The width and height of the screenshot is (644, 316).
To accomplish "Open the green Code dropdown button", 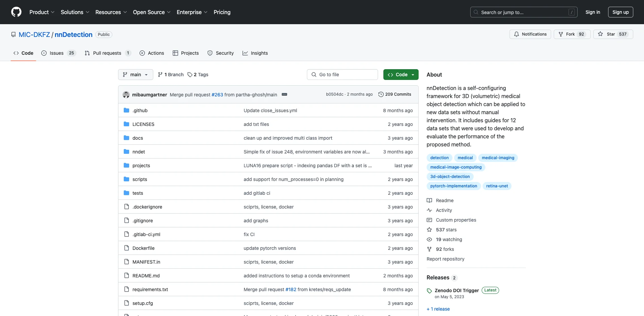I will 401,75.
